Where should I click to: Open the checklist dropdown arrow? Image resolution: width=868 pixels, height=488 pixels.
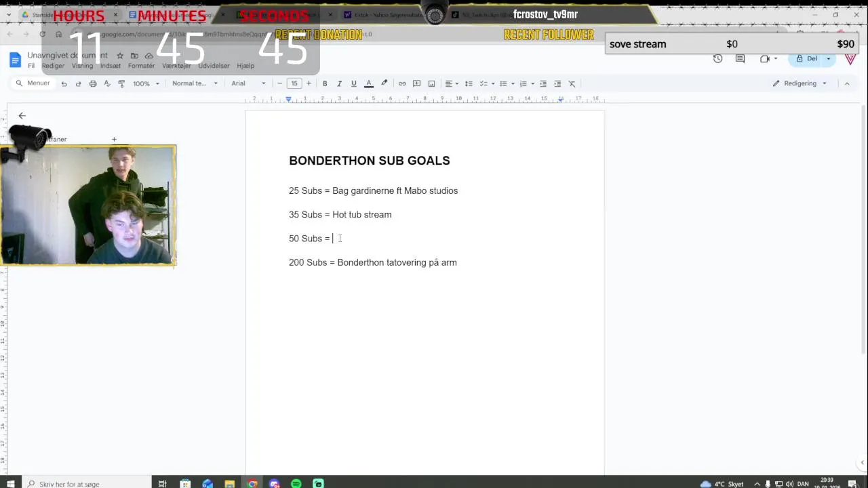click(x=493, y=83)
